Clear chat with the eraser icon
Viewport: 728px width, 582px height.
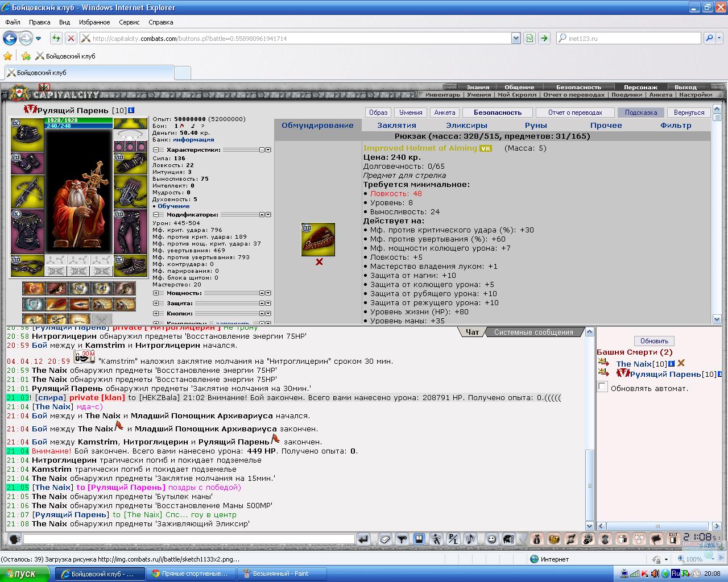coord(385,539)
